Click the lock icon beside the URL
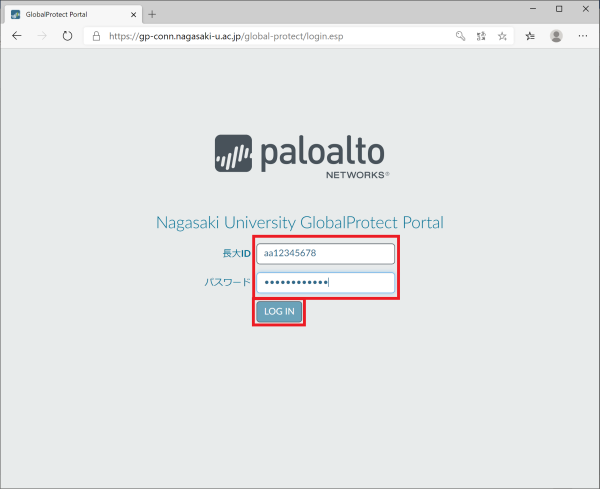This screenshot has height=489, width=600. (x=96, y=35)
